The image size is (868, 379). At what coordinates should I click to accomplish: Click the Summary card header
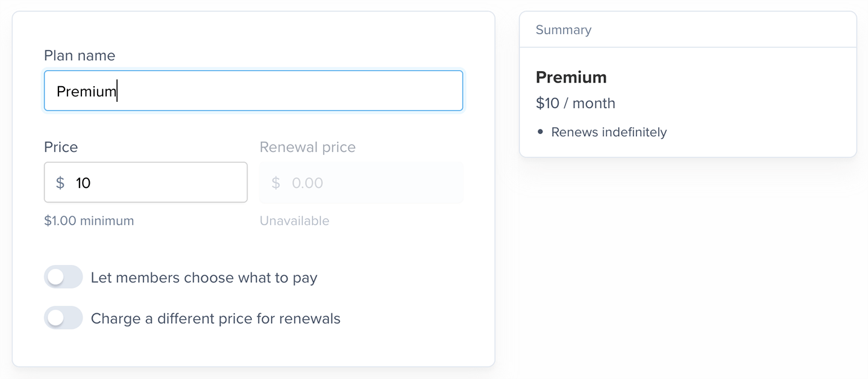coord(564,30)
